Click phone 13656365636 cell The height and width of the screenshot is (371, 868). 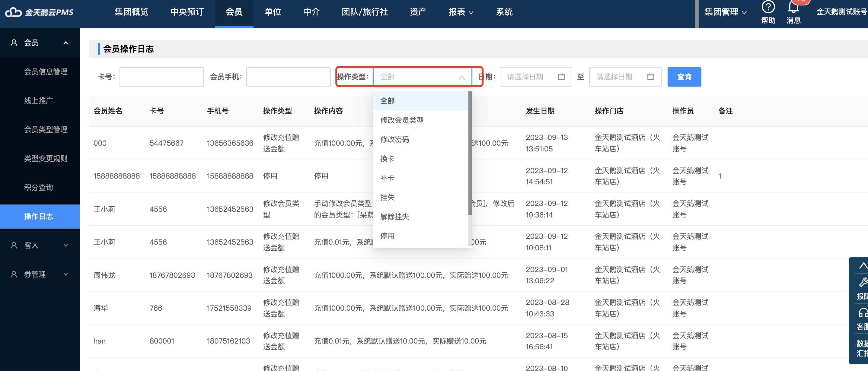click(230, 143)
